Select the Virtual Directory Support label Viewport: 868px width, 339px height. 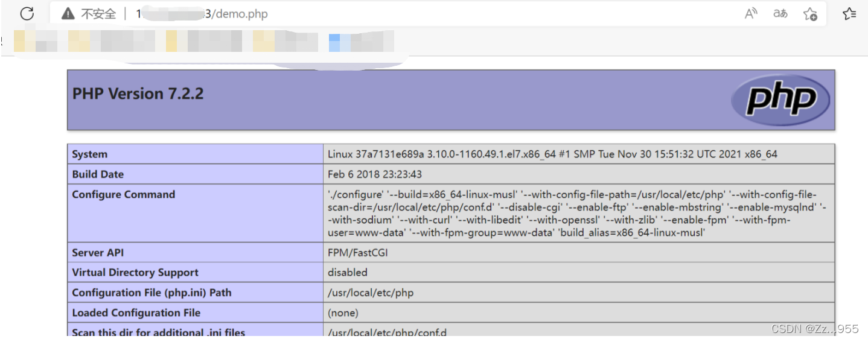point(135,273)
